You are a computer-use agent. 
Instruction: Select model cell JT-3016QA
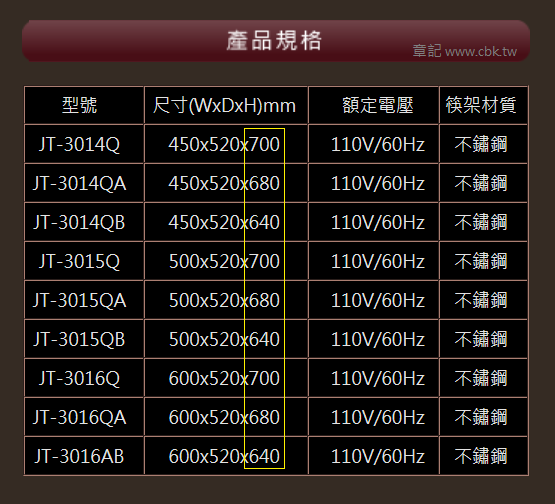84,417
